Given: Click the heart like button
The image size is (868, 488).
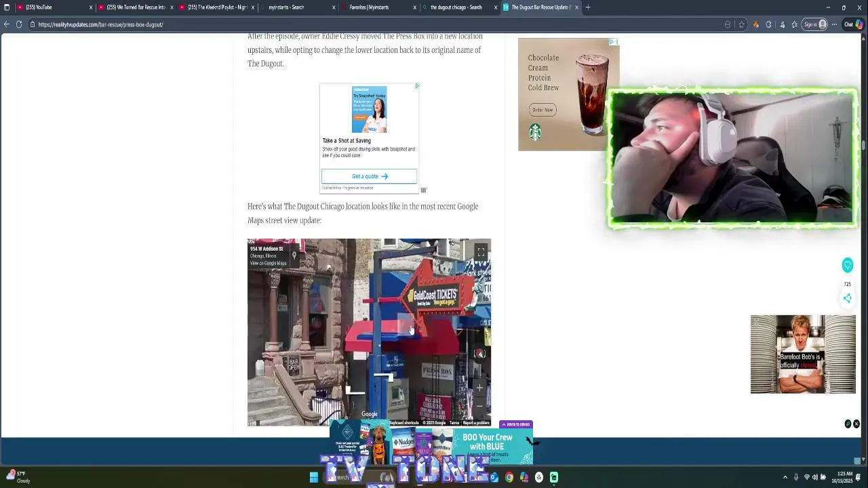Looking at the screenshot, I should [847, 265].
